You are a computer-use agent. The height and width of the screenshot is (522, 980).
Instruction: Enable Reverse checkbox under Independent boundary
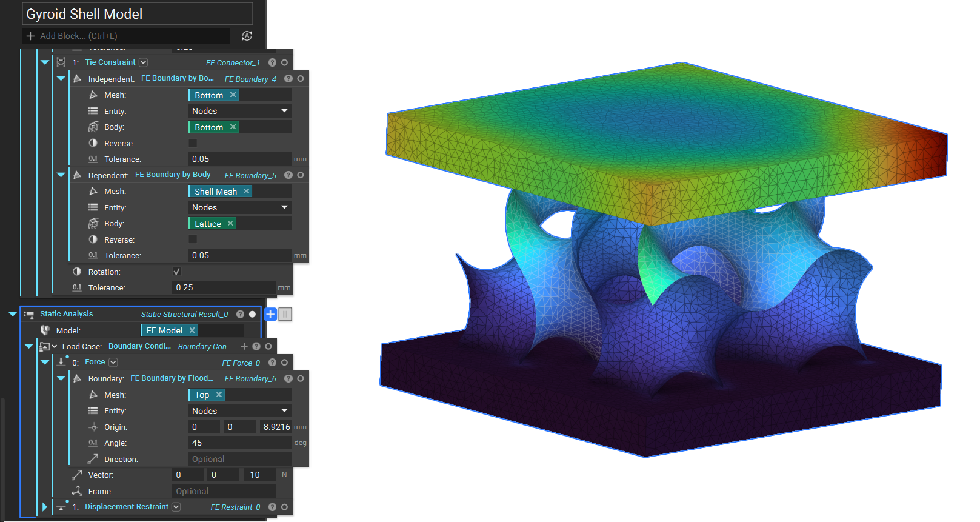193,143
